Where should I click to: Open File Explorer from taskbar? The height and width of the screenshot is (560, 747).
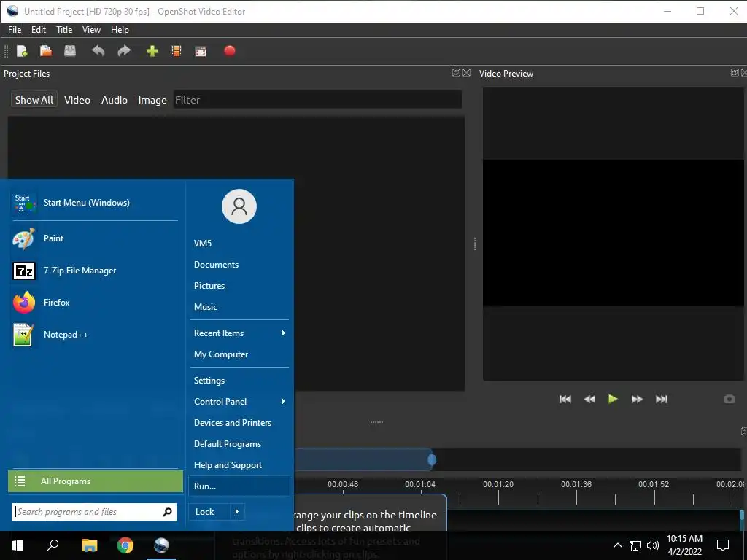(x=89, y=545)
